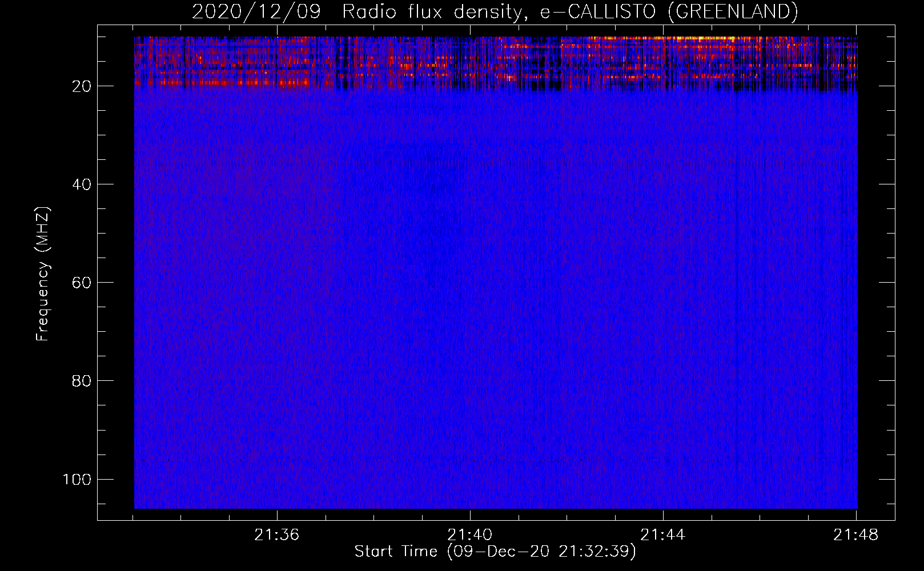
Task: Click the 60 MHz frequency tick label
Action: [82, 283]
